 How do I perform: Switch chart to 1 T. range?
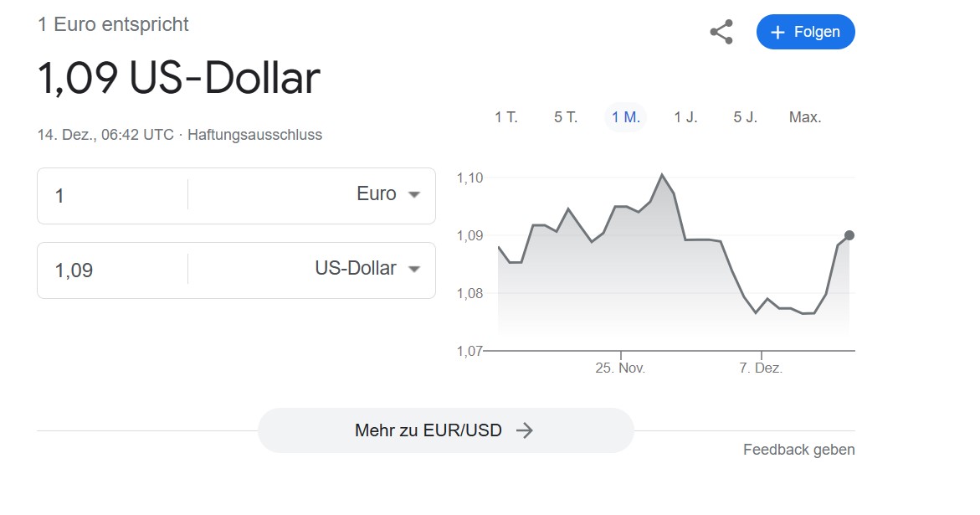coord(506,117)
